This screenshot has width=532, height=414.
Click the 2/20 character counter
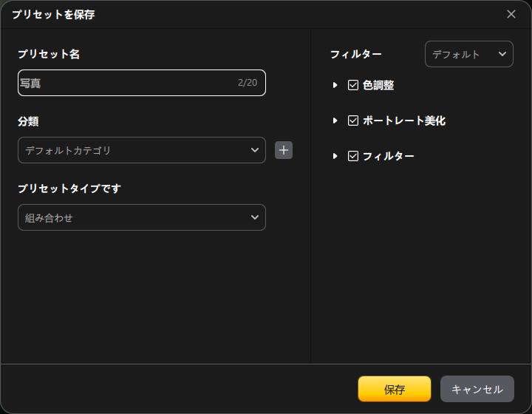pos(248,83)
